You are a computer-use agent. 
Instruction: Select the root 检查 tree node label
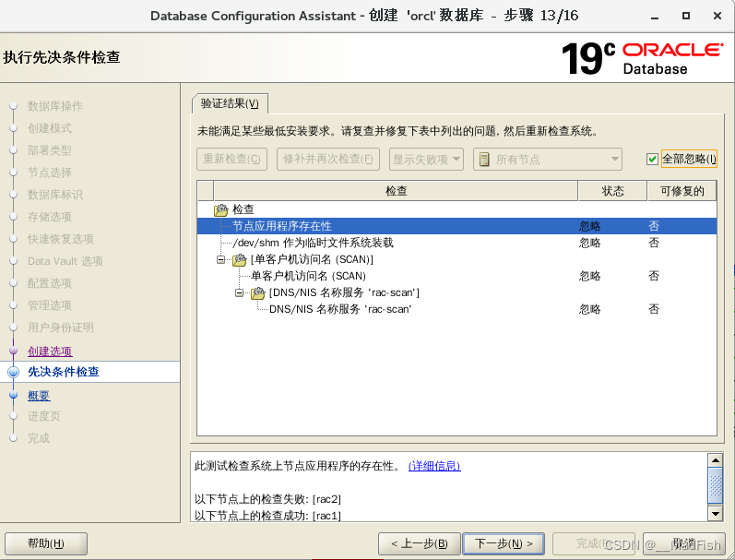pyautogui.click(x=243, y=209)
